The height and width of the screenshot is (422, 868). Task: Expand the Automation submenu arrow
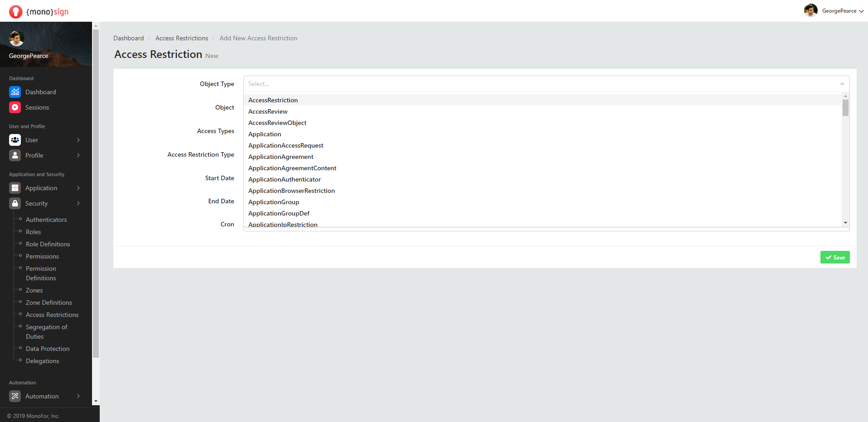[x=78, y=396]
